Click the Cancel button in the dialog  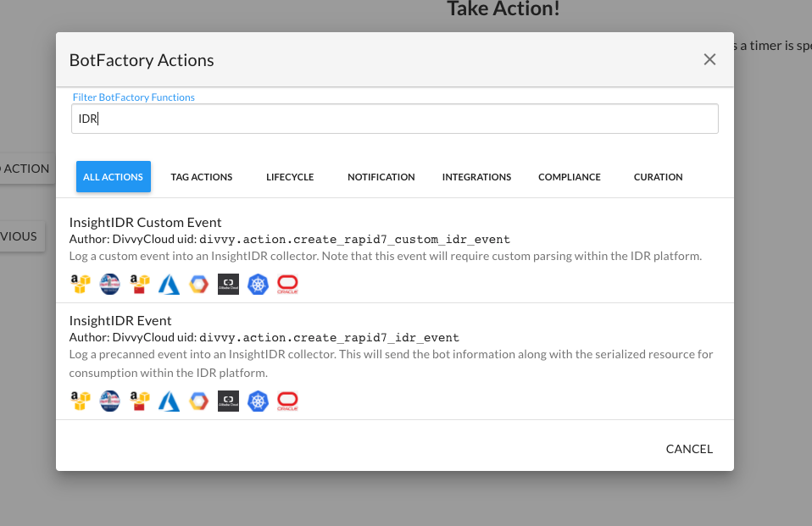click(x=689, y=449)
